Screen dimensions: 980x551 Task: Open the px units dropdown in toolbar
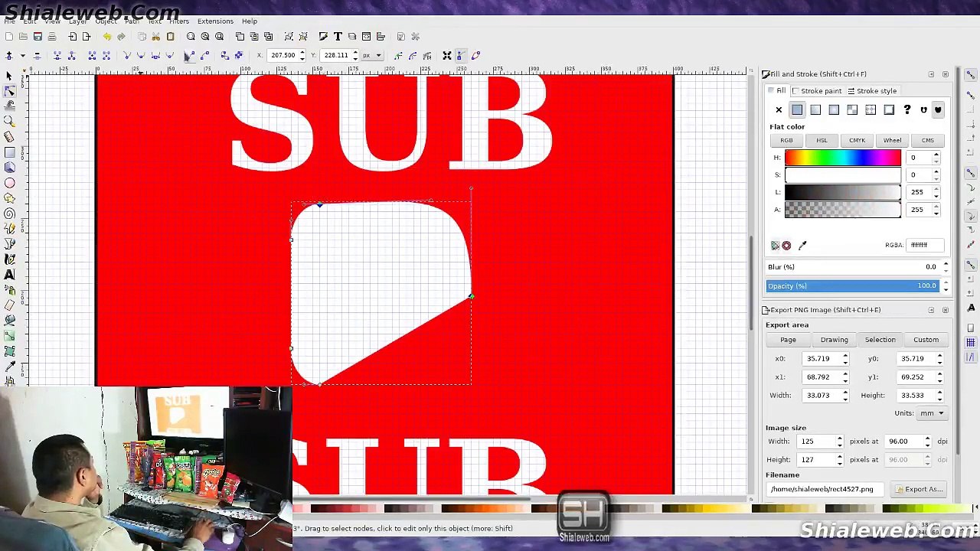tap(371, 55)
